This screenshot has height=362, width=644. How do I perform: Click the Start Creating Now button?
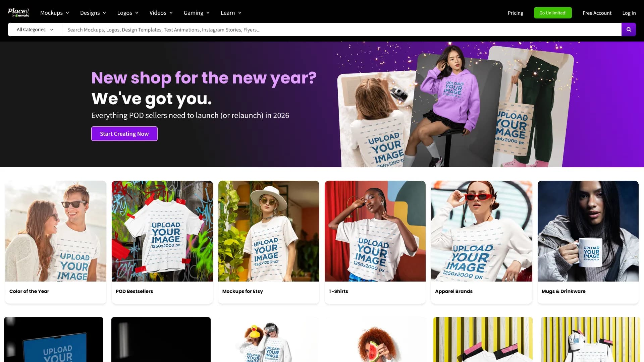coord(124,134)
